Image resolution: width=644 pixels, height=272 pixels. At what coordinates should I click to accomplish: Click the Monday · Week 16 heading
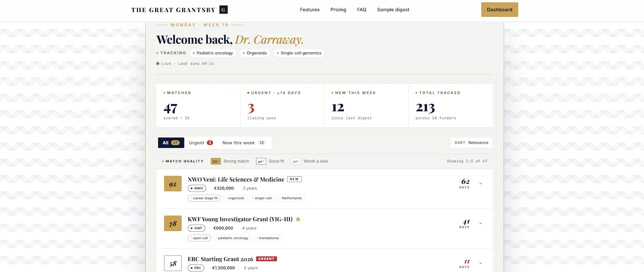coord(200,25)
